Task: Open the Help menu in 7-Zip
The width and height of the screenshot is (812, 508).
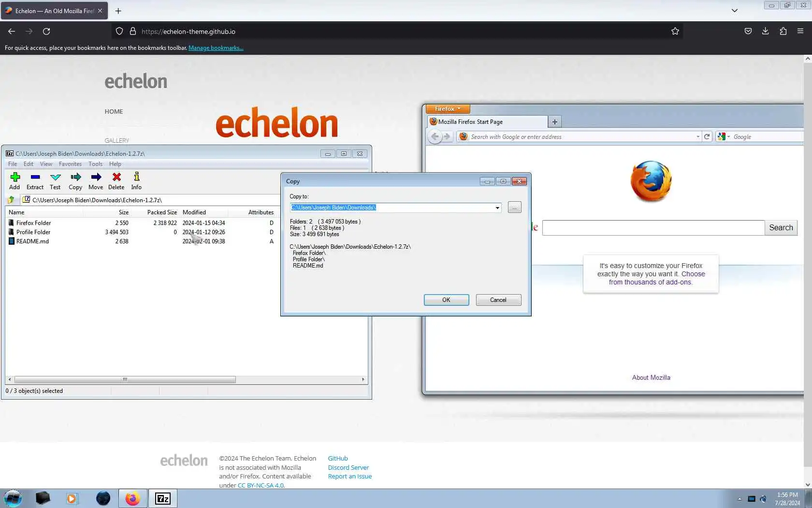Action: tap(115, 164)
